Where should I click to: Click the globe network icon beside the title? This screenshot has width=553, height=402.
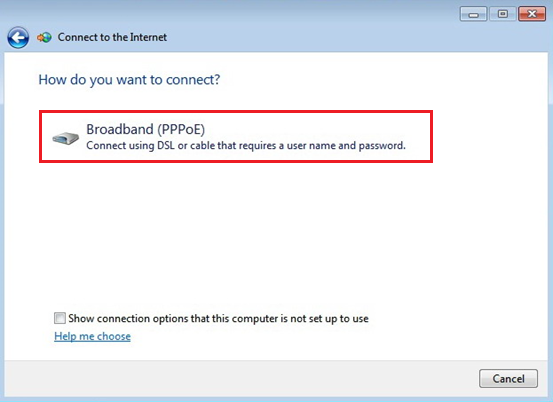point(44,37)
